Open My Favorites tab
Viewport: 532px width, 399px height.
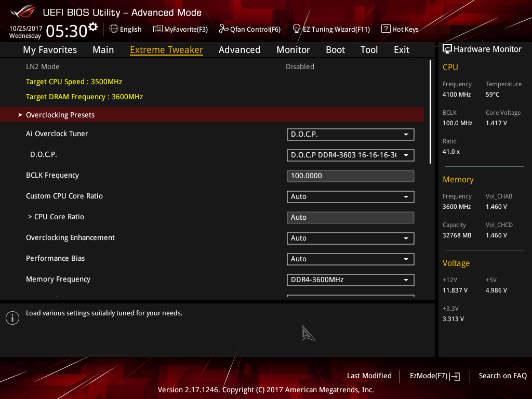point(50,50)
